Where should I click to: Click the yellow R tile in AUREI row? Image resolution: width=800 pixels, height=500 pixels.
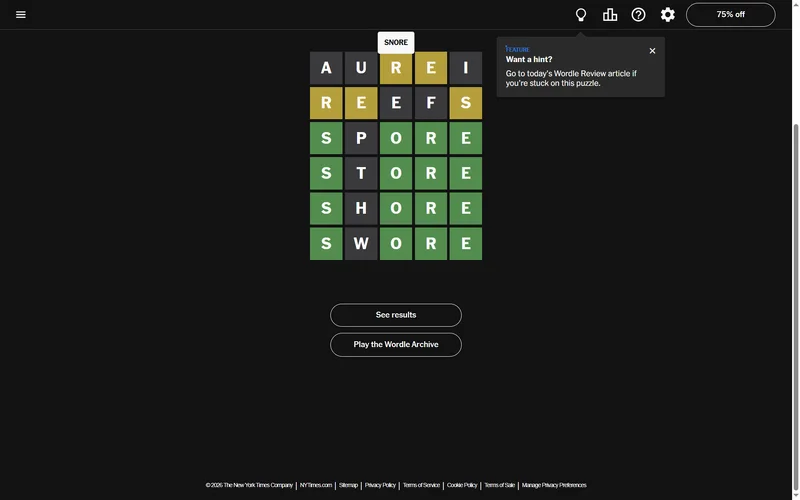pos(396,68)
